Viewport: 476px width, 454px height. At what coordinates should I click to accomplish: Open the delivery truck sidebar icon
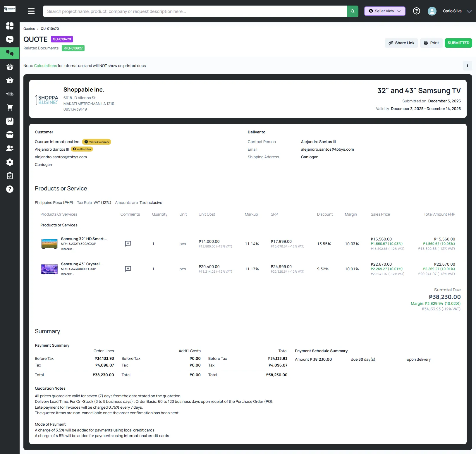click(x=10, y=94)
